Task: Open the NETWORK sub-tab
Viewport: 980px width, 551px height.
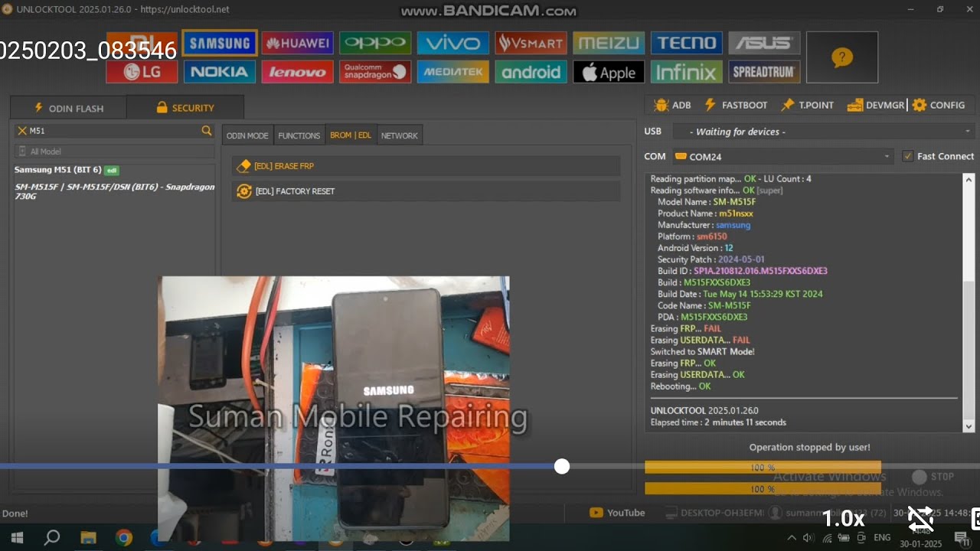Action: 400,135
